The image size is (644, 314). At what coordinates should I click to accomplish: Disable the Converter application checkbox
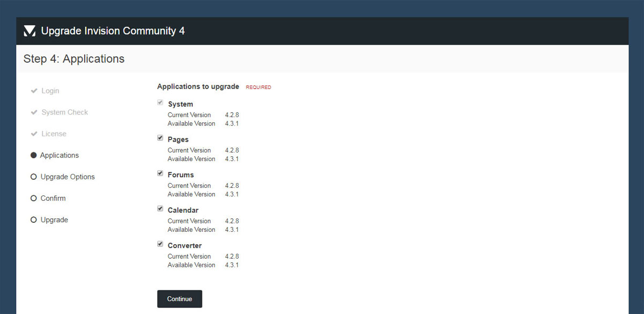point(160,244)
